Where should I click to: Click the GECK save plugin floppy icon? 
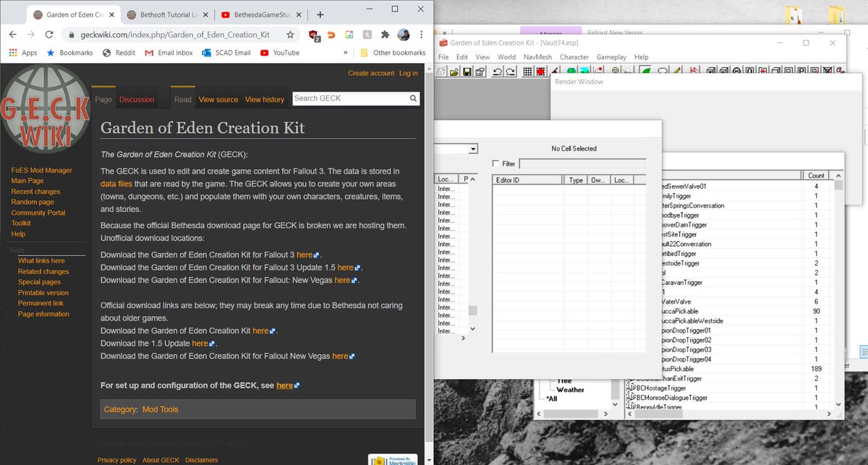467,71
